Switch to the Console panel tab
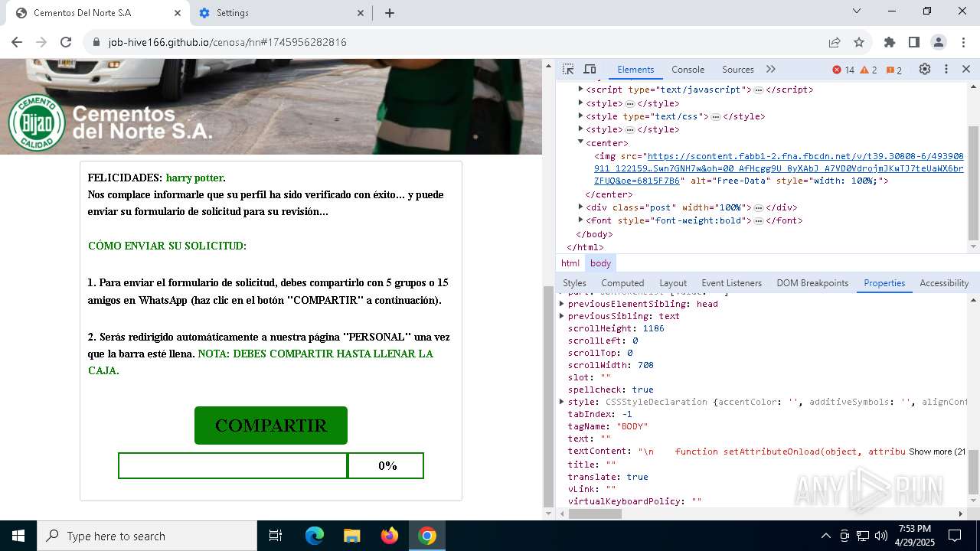 coord(688,70)
